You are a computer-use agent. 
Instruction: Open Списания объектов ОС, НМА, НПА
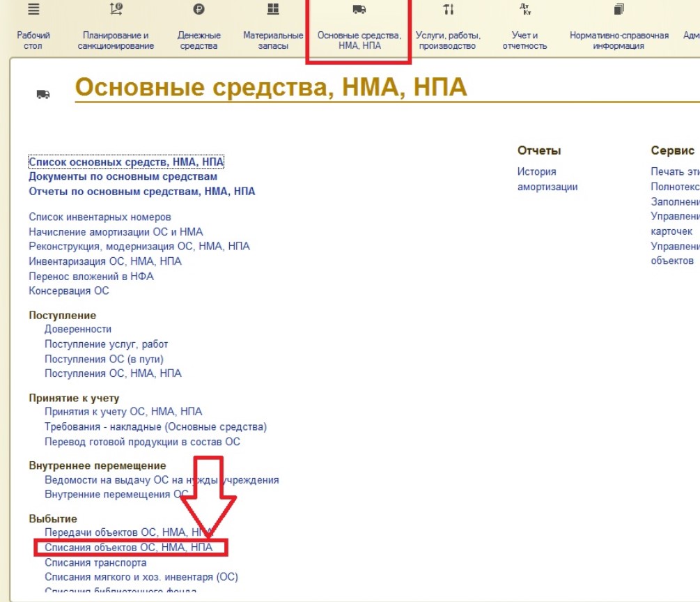129,548
